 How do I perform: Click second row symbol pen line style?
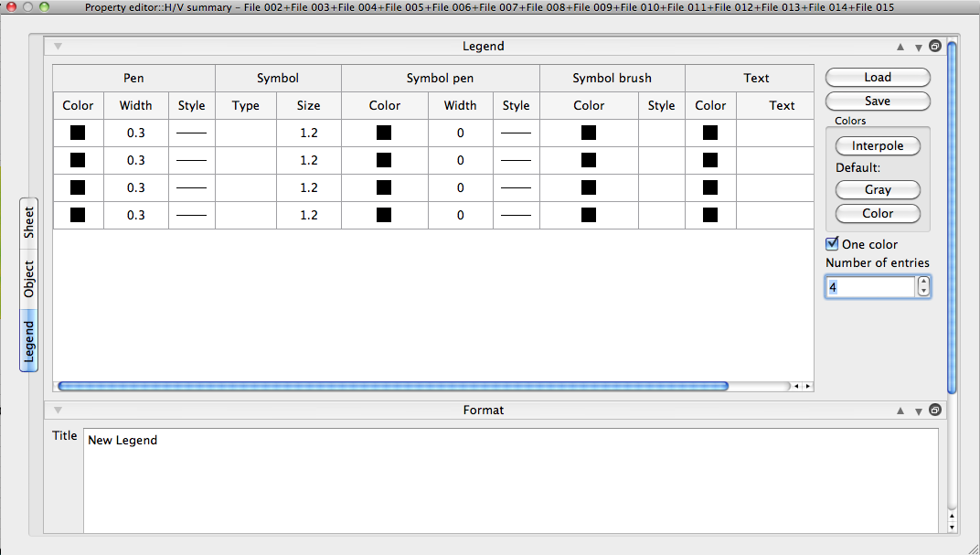[x=516, y=161]
